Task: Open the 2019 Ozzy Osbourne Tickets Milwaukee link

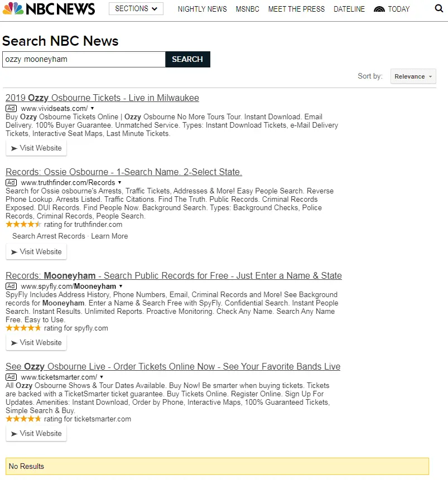Action: [x=102, y=98]
